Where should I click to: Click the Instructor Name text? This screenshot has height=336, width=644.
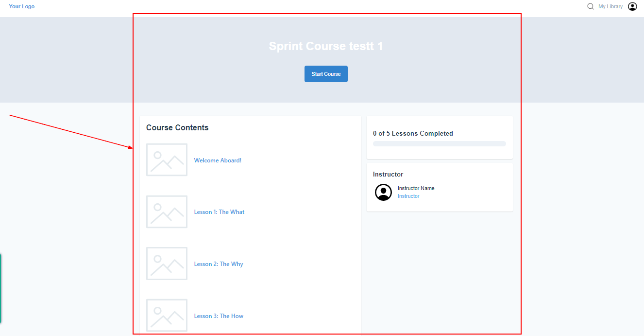(x=416, y=188)
